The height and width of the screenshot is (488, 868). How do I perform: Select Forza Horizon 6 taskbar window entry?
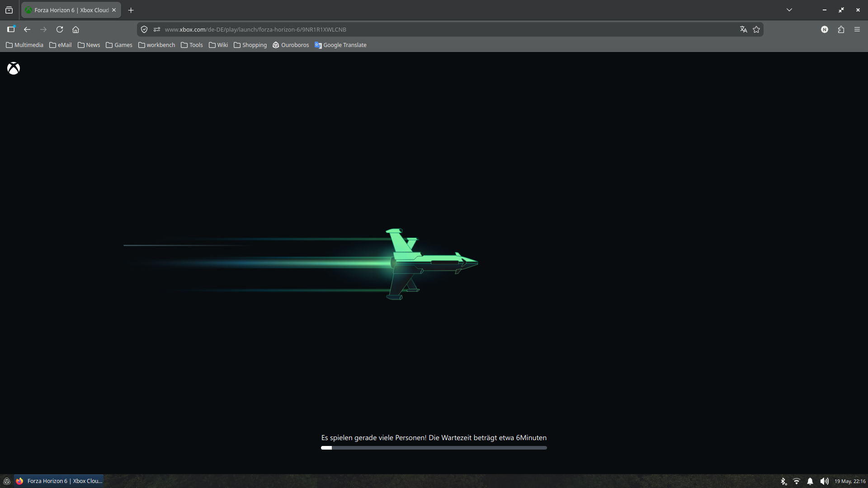pyautogui.click(x=59, y=481)
